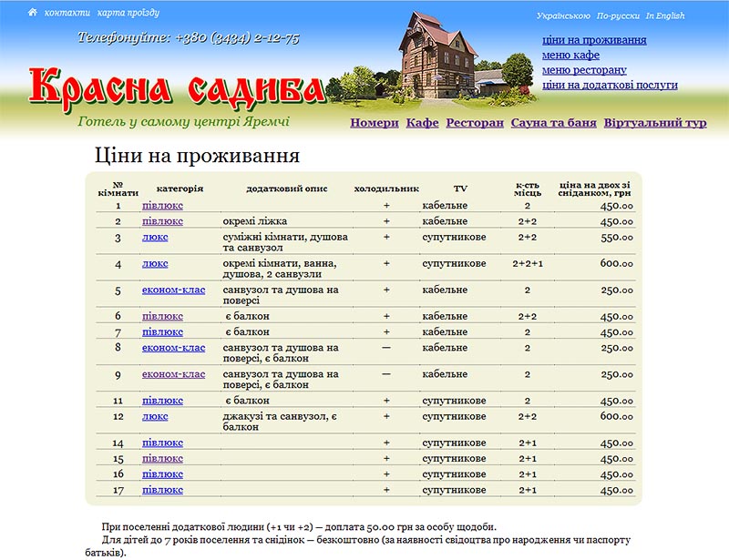The width and height of the screenshot is (729, 560).
Task: Click the hotel building photo in header
Action: (437, 55)
